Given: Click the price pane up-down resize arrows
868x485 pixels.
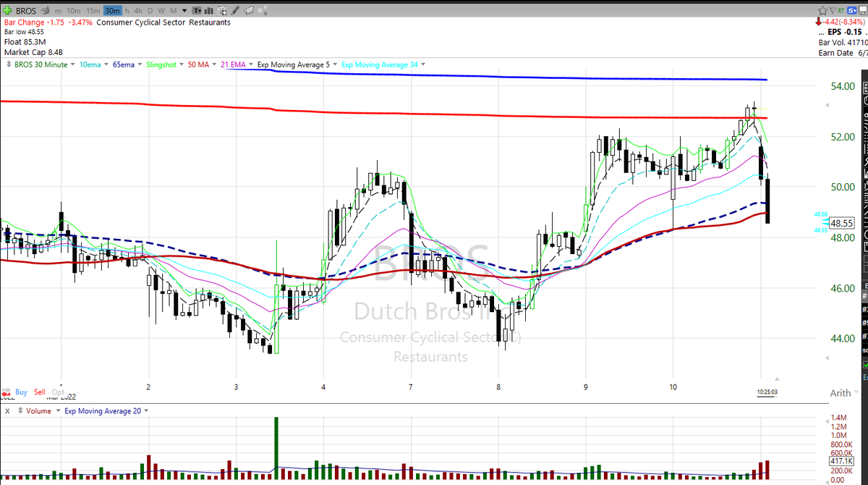Looking at the screenshot, I should pyautogui.click(x=9, y=64).
